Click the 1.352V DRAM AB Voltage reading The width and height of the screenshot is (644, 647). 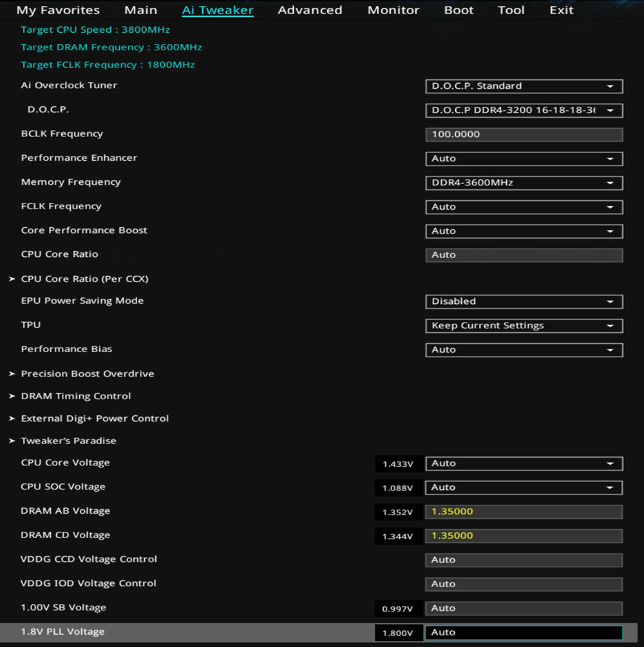(398, 512)
